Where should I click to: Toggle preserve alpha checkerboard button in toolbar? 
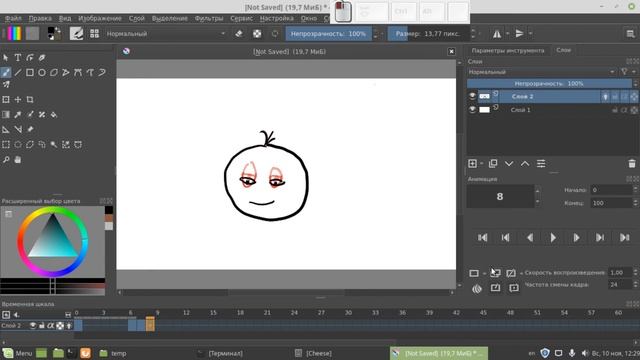coord(257,33)
